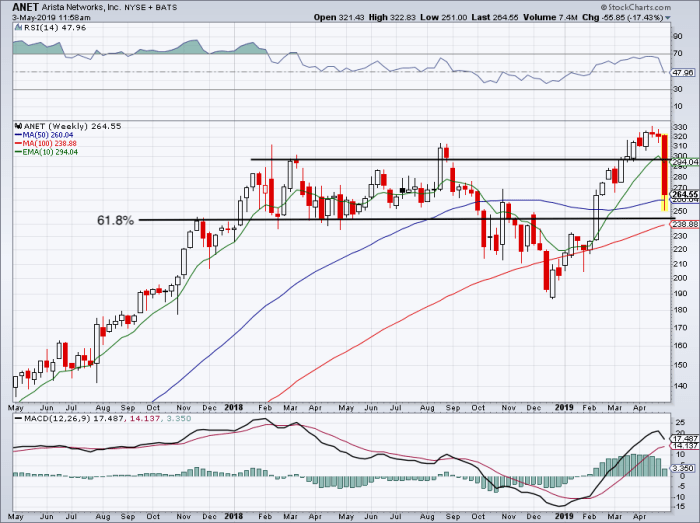The height and width of the screenshot is (523, 700).
Task: Click the MA(50) 260.04 legend text
Action: pyautogui.click(x=47, y=135)
